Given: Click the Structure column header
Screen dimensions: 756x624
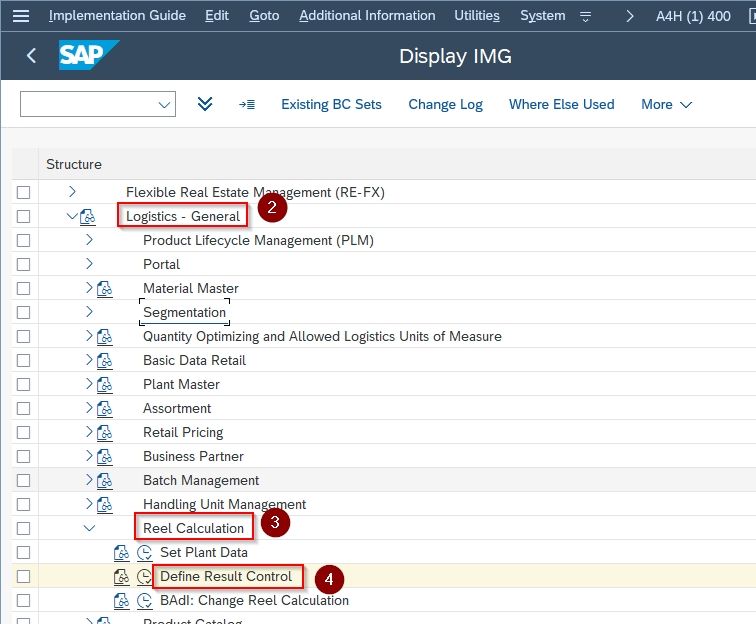Looking at the screenshot, I should click(x=74, y=164).
